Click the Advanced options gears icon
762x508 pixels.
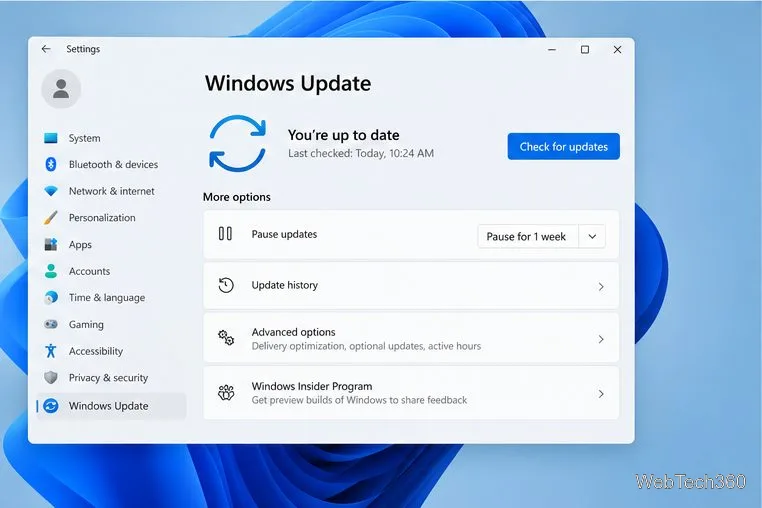click(x=226, y=337)
